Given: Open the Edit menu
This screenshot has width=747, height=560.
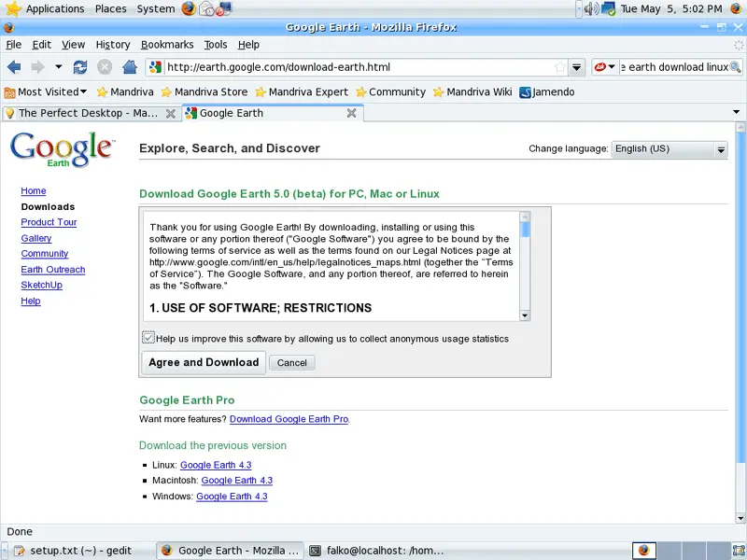Looking at the screenshot, I should [41, 45].
